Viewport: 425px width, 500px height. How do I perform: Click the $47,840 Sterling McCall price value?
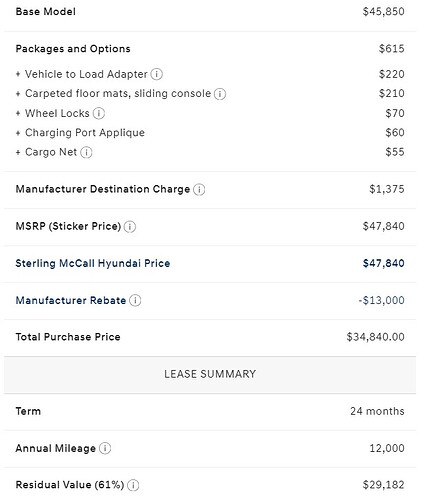(384, 263)
